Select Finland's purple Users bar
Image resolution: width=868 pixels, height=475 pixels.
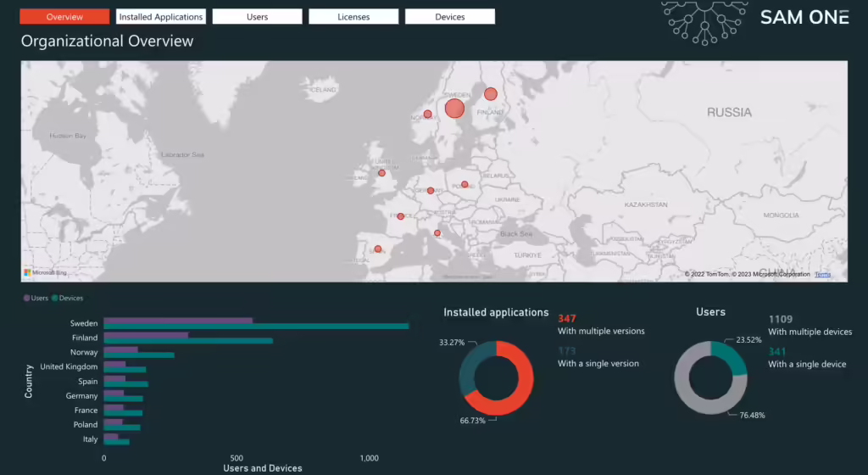coord(146,335)
